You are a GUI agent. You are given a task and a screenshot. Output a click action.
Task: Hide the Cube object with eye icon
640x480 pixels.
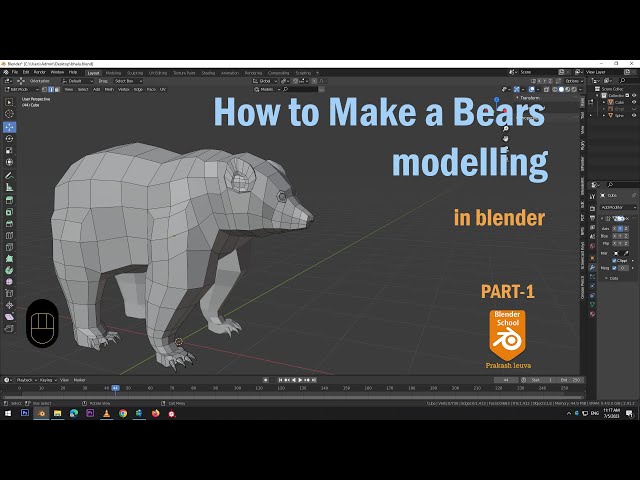[634, 102]
